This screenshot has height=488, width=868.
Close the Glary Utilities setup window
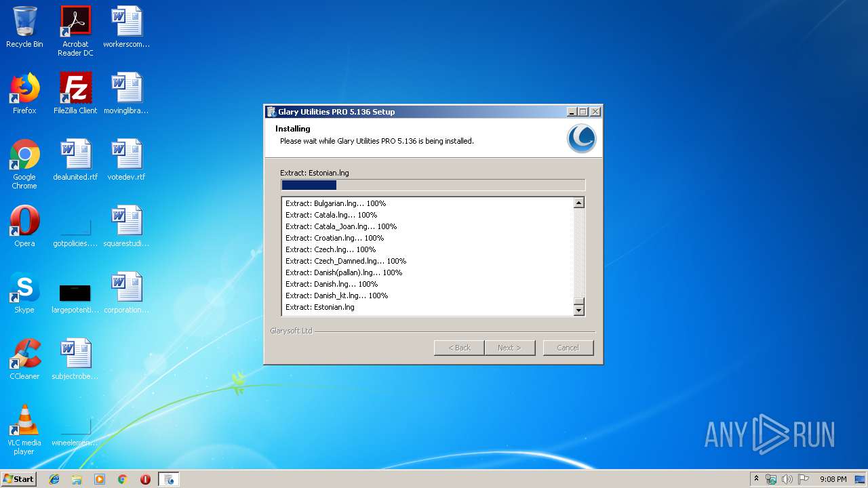pos(595,112)
